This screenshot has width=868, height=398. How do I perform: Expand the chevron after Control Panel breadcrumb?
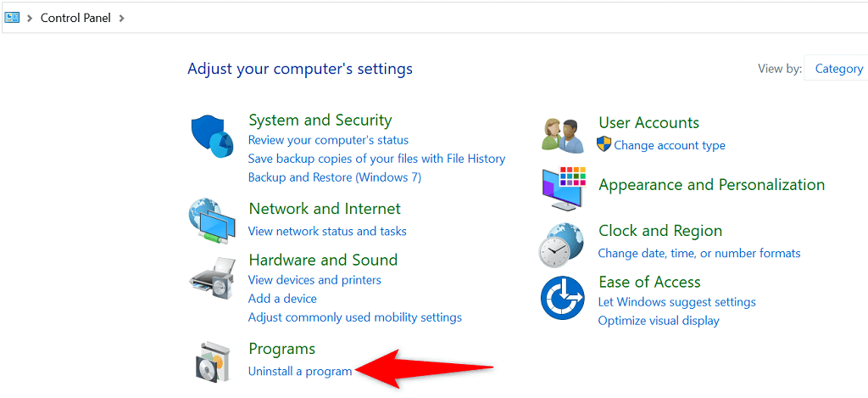(x=121, y=17)
